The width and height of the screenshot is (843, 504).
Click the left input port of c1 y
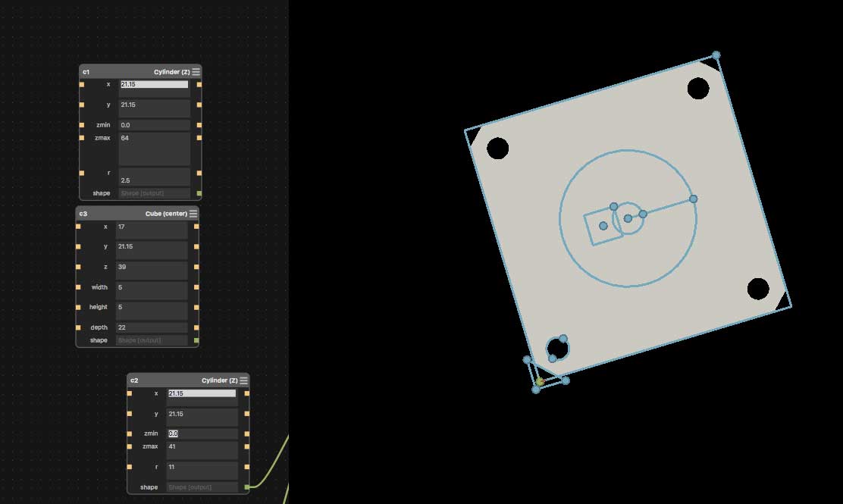click(82, 105)
